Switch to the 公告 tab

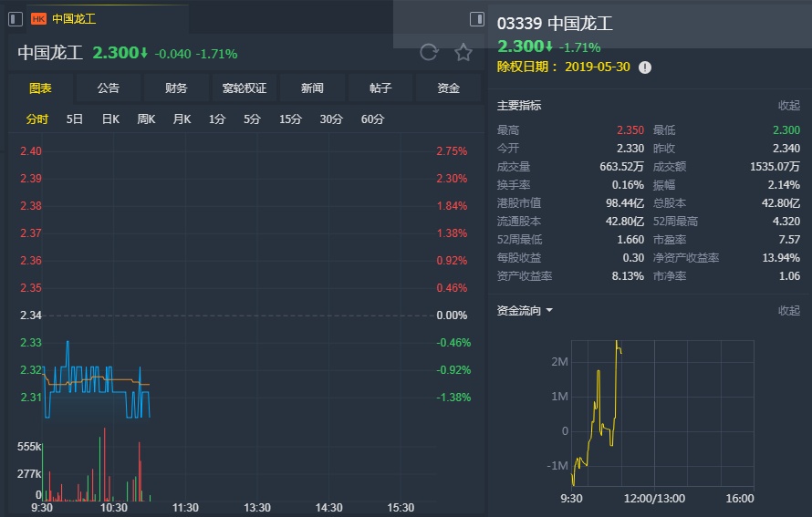coord(109,88)
